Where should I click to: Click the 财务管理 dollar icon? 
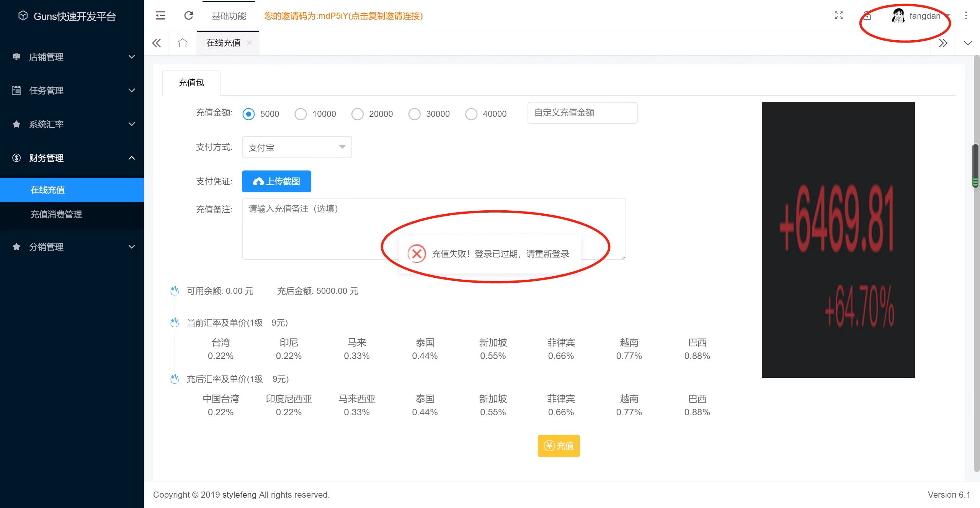point(16,158)
